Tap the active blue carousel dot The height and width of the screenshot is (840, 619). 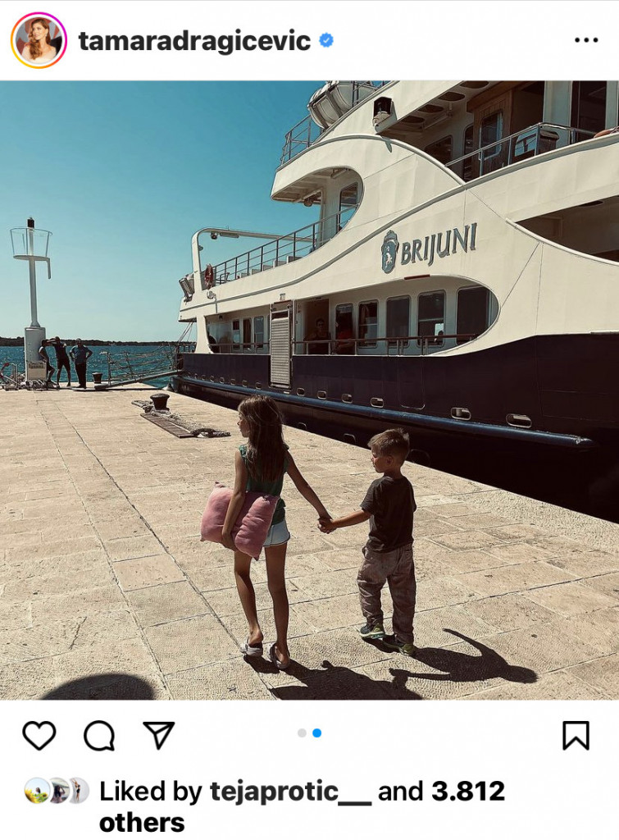point(317,733)
